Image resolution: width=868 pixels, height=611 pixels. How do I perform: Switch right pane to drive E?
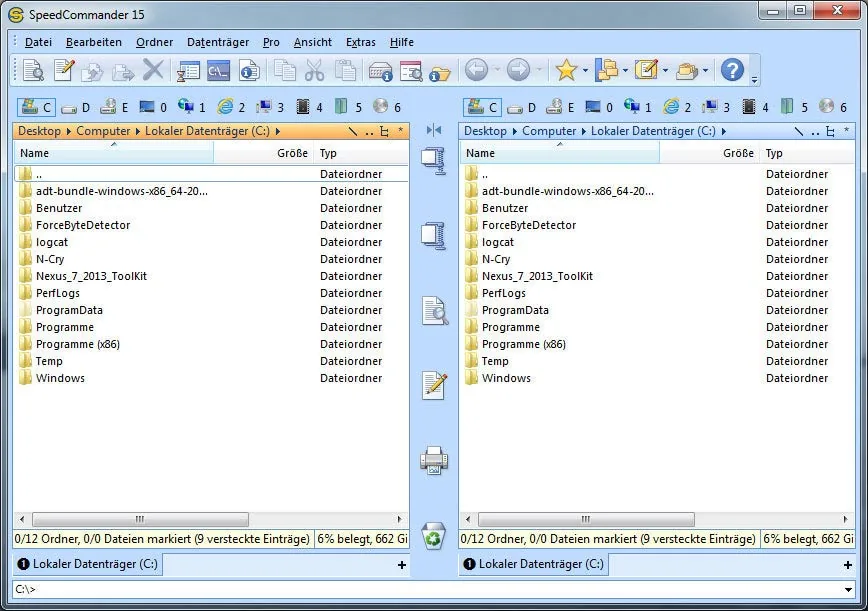tap(561, 107)
